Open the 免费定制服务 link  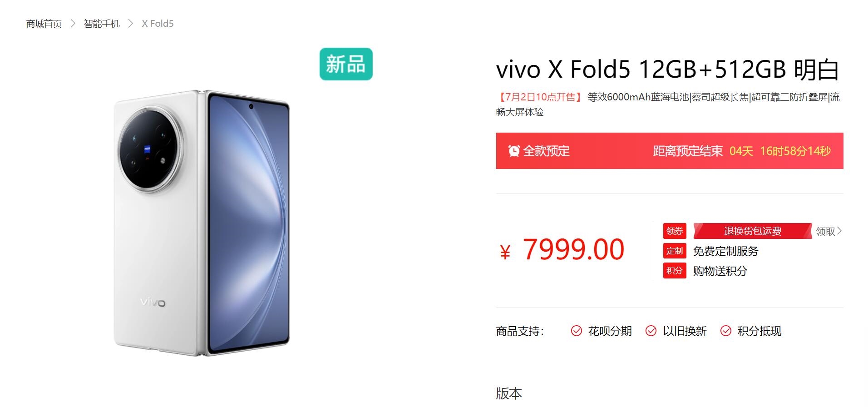(725, 251)
